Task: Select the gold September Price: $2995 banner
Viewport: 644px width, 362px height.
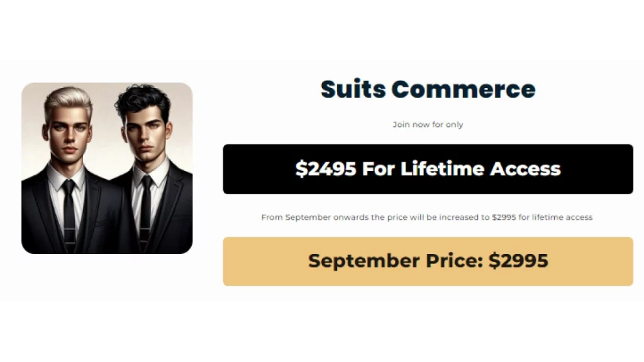Action: (427, 261)
